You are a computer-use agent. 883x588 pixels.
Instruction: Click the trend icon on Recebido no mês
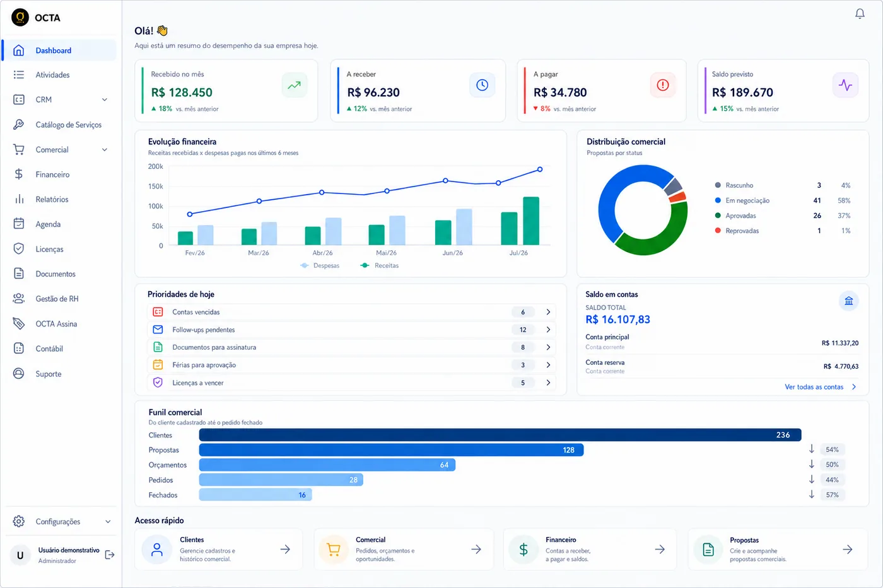(295, 85)
